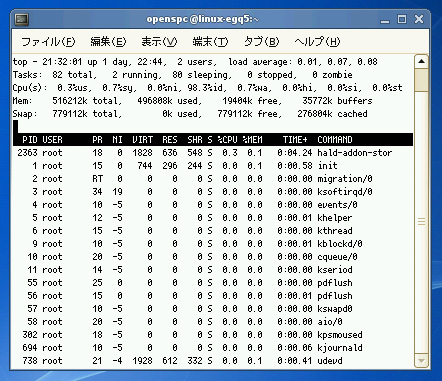442x381 pixels.
Task: Click the 1928 VIRT value for udevd
Action: (142, 361)
